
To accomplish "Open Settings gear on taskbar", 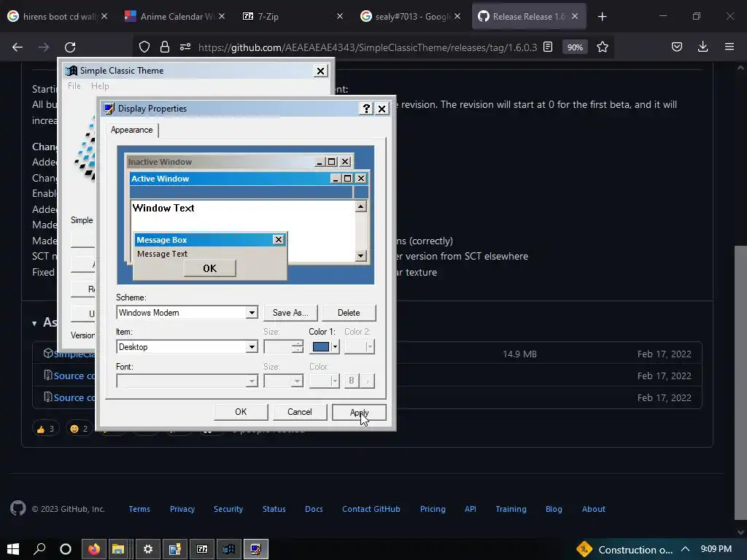I will [x=147, y=549].
